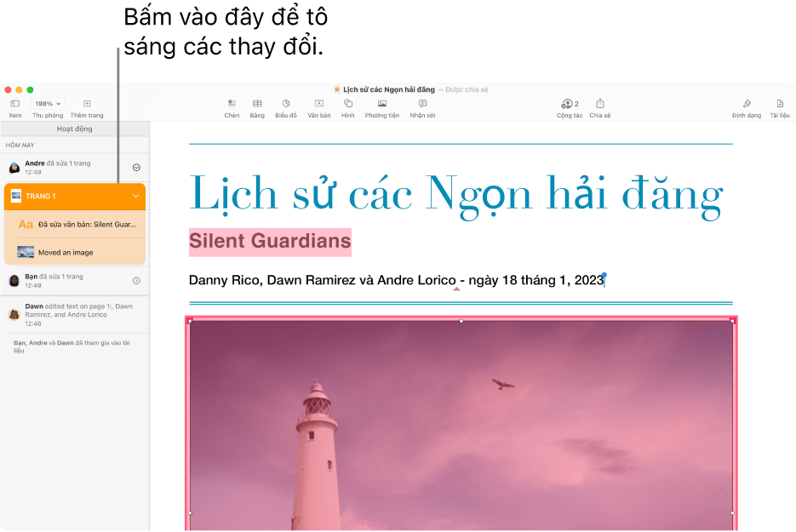Click Andre's avatar in activity list
Image resolution: width=796 pixels, height=532 pixels.
click(14, 167)
